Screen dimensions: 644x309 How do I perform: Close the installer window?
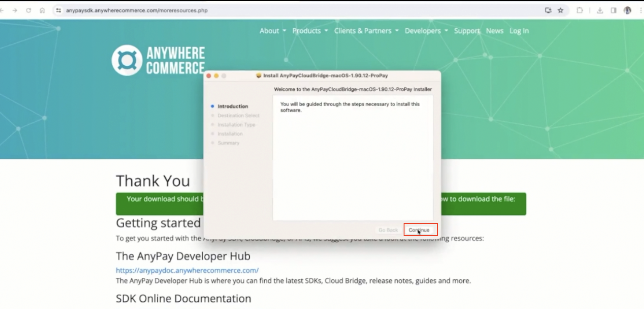[209, 76]
